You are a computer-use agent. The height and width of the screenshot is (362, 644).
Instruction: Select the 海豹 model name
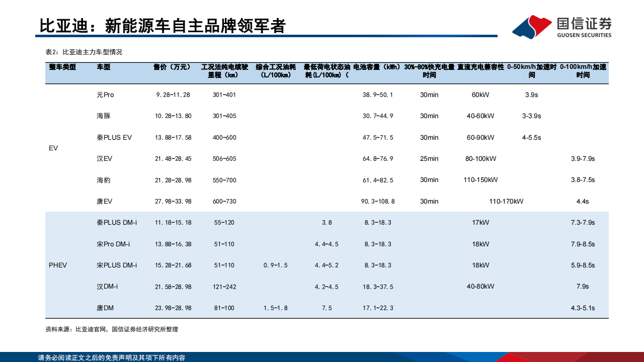(104, 180)
